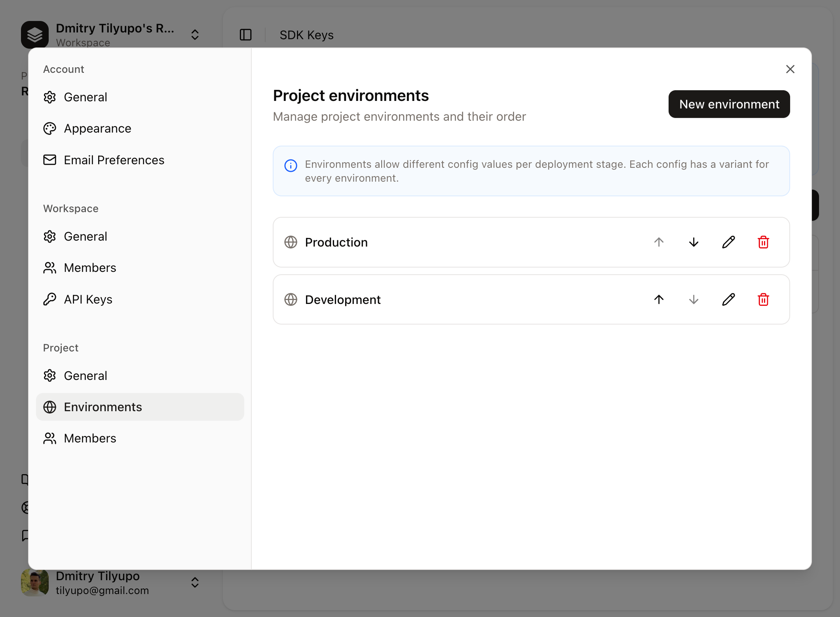Create a new environment

pyautogui.click(x=729, y=104)
